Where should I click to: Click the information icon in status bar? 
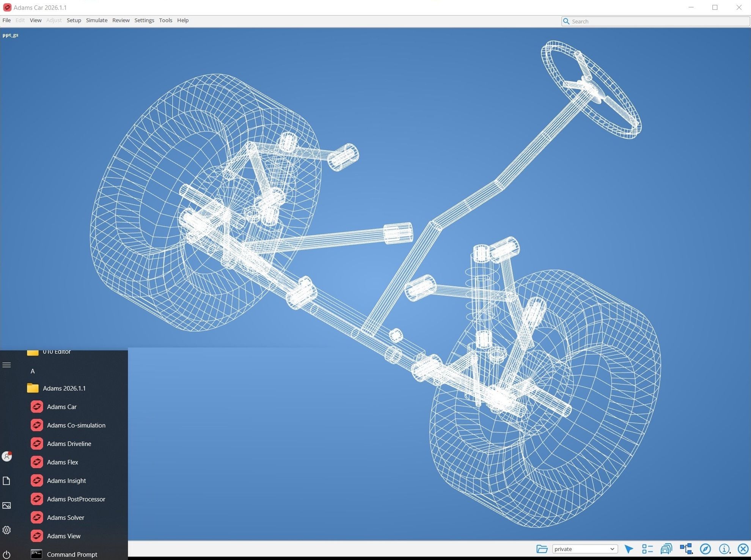[724, 549]
